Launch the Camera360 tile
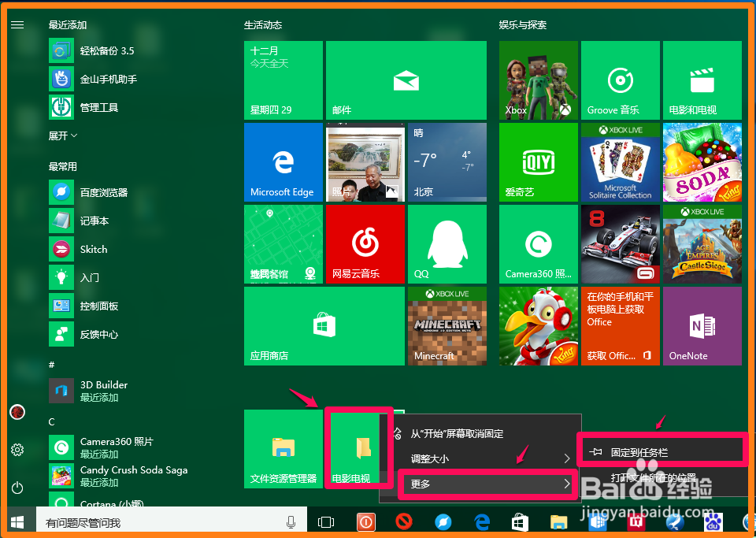This screenshot has width=756, height=538. (539, 244)
